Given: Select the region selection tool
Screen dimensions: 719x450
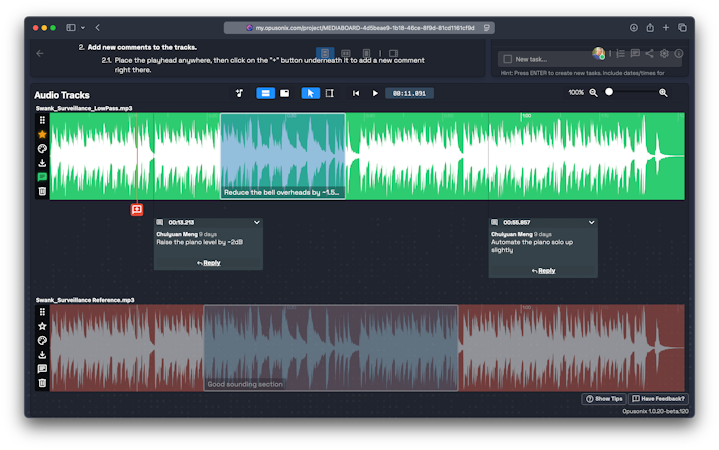Looking at the screenshot, I should [330, 93].
